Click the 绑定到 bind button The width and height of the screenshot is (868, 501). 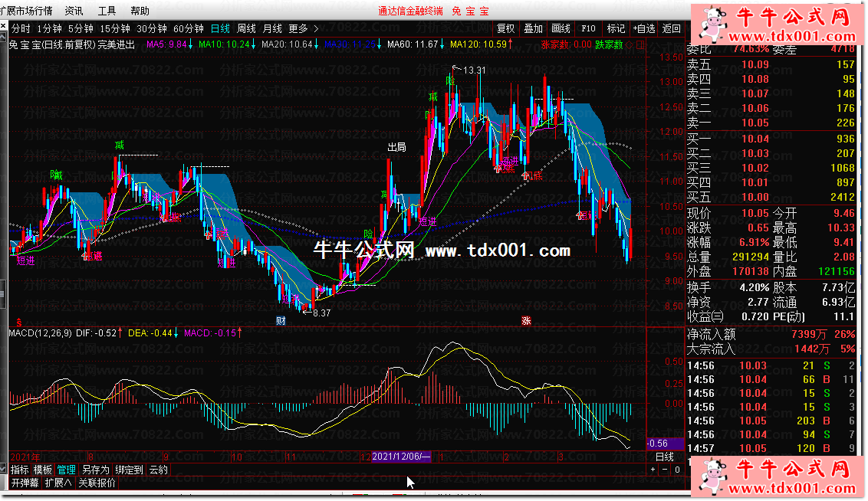(129, 470)
